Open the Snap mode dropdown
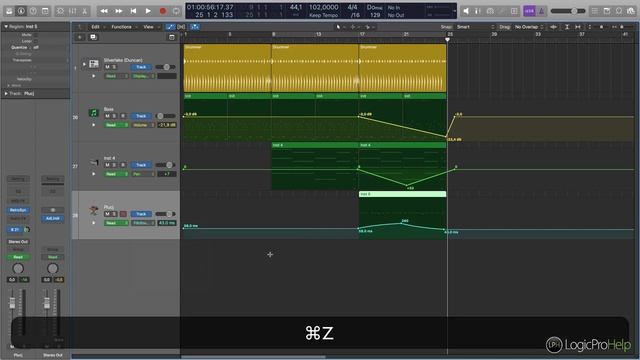 (x=476, y=27)
